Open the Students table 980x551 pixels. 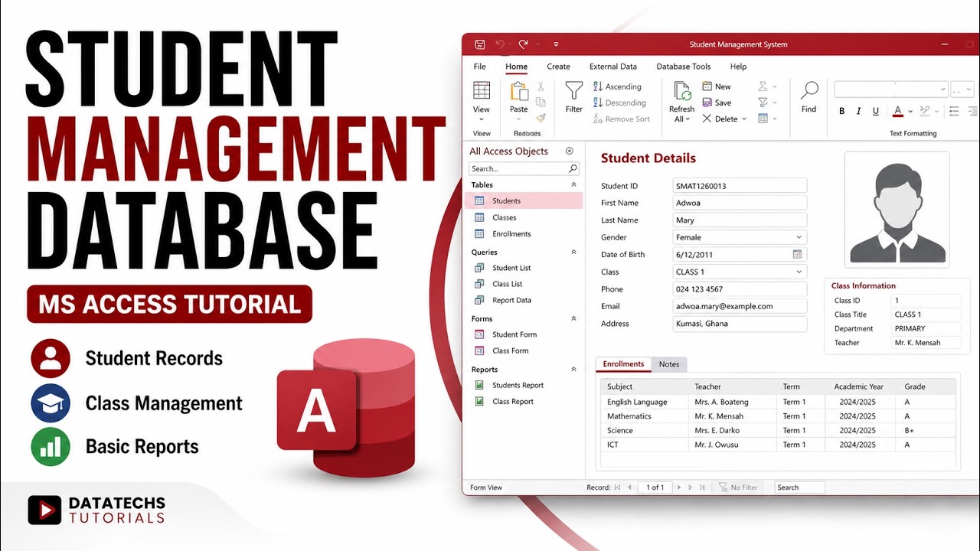pyautogui.click(x=524, y=201)
